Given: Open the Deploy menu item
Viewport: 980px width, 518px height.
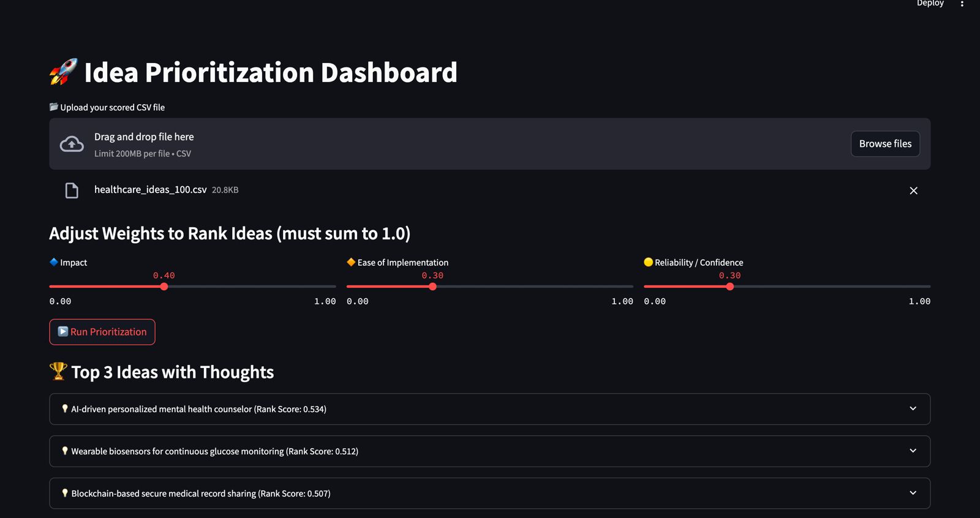Looking at the screenshot, I should coord(930,4).
